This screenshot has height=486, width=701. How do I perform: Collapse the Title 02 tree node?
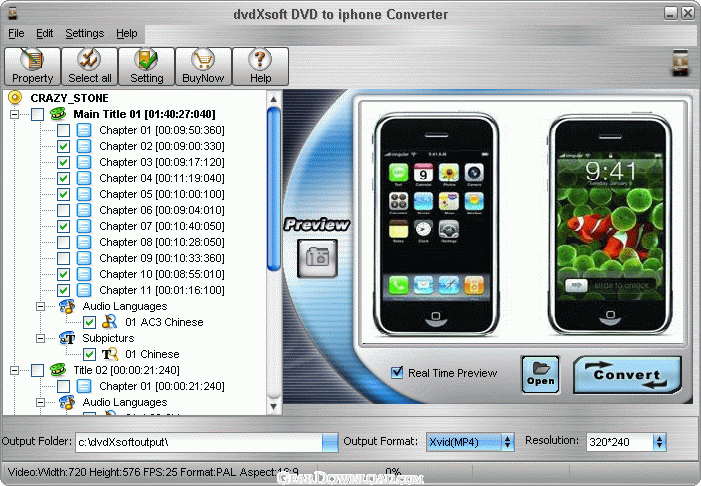[14, 370]
